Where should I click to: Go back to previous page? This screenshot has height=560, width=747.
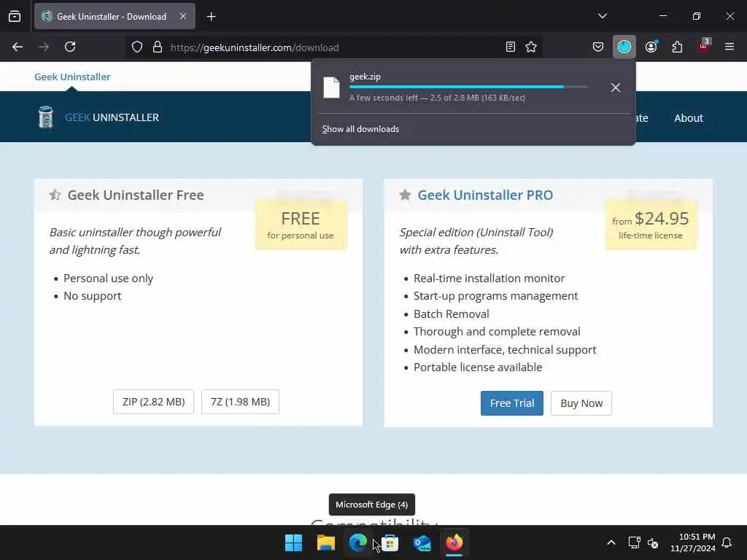point(18,47)
